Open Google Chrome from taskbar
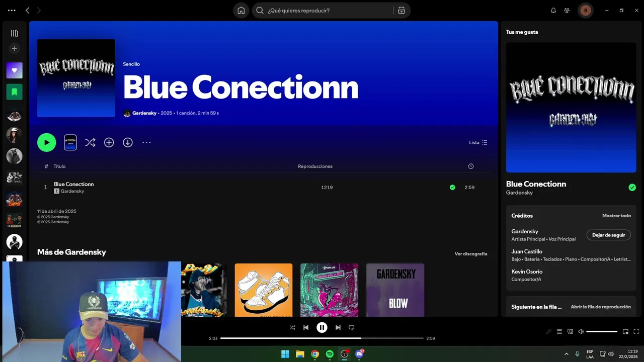This screenshot has height=362, width=644. pyautogui.click(x=315, y=354)
